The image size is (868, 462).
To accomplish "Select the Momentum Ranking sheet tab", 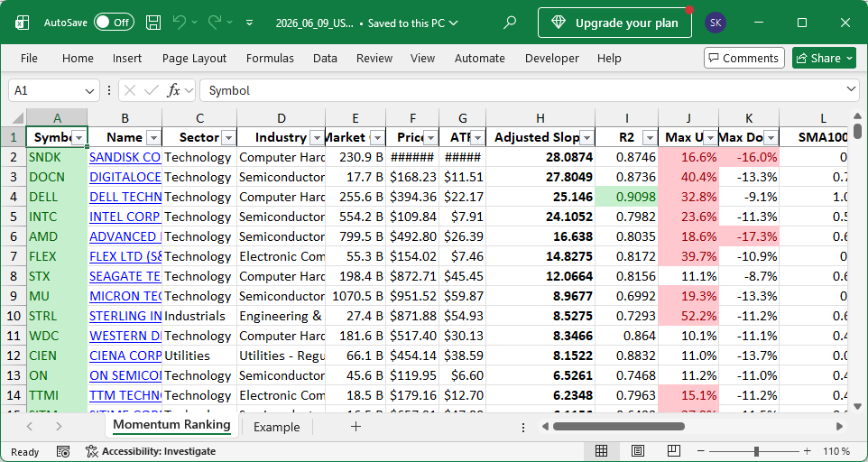I will [x=171, y=426].
